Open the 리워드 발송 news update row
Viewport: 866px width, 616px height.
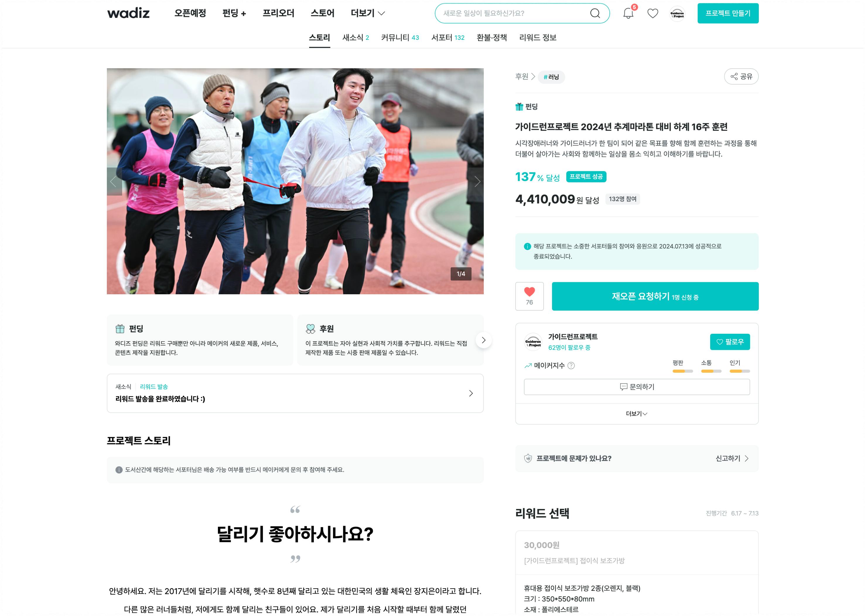[295, 393]
